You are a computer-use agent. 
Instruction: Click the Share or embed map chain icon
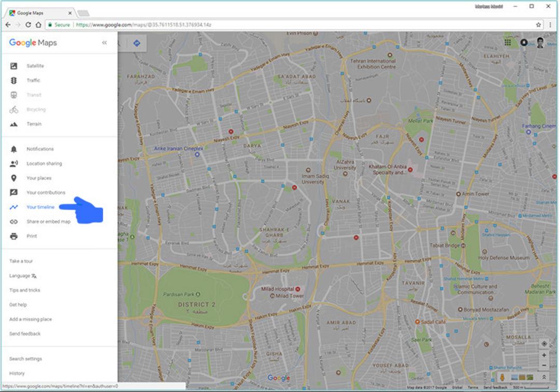[13, 222]
